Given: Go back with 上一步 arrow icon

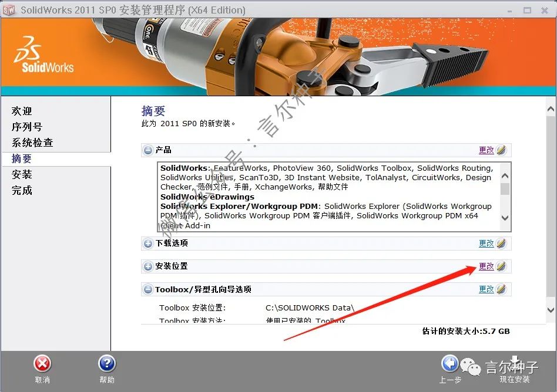Looking at the screenshot, I should click(449, 364).
